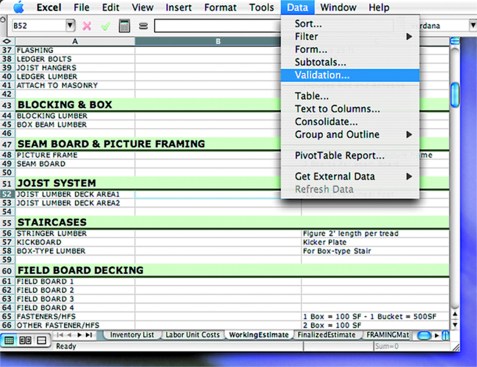This screenshot has height=367, width=477.
Task: Click cell FIELD BOARD 3
Action: [75, 299]
